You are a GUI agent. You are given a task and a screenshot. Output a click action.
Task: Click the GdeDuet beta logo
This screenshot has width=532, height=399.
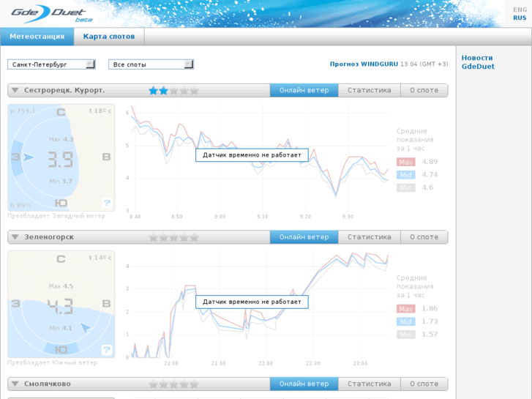51,14
